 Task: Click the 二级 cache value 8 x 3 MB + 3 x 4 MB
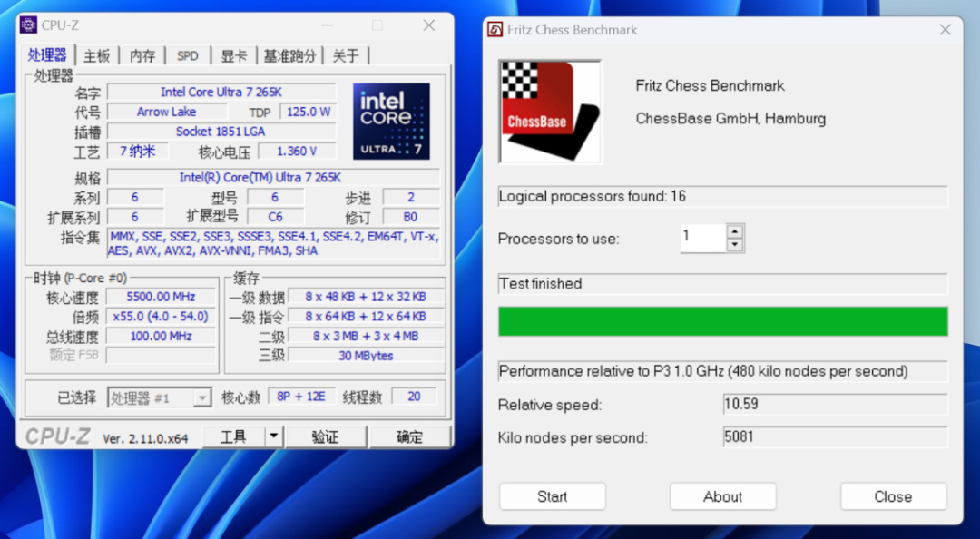[366, 336]
